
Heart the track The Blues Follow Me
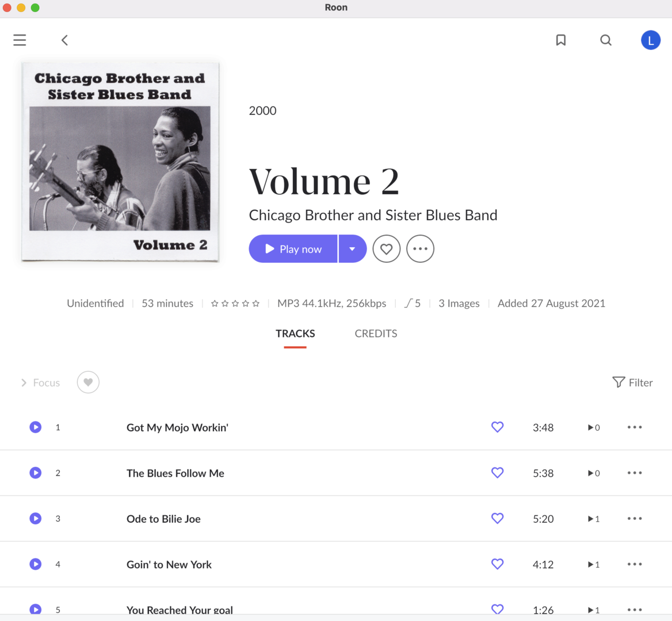tap(497, 473)
